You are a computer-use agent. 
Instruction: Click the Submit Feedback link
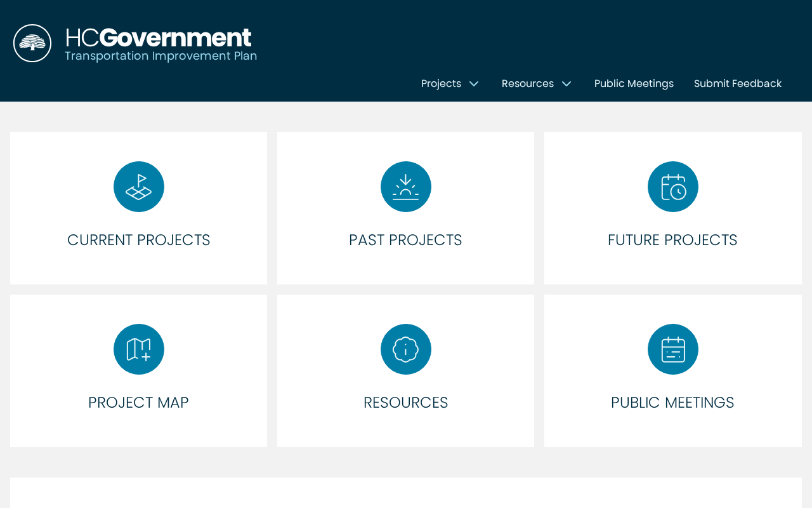[x=738, y=83]
